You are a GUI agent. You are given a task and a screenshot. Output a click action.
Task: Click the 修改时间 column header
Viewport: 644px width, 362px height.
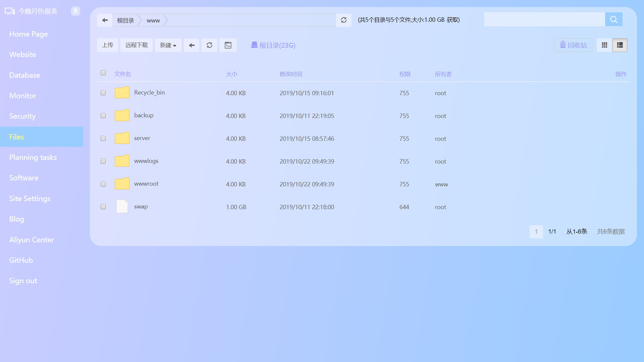(291, 74)
